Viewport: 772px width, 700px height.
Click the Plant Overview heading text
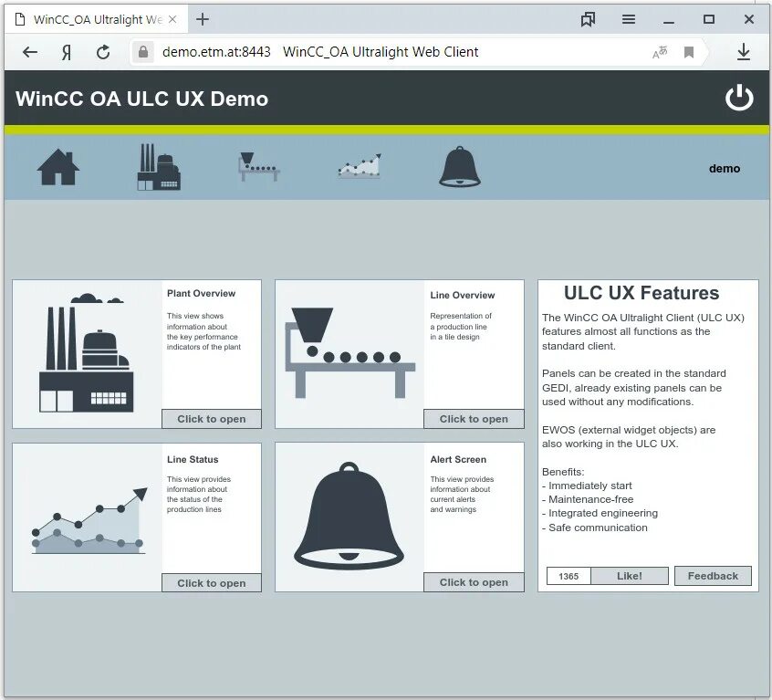click(201, 293)
